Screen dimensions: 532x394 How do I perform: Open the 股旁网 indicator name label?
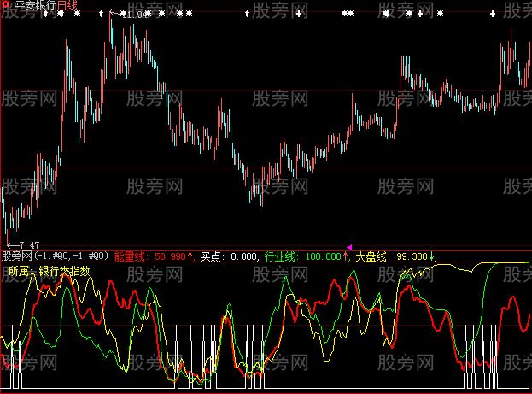point(17,256)
